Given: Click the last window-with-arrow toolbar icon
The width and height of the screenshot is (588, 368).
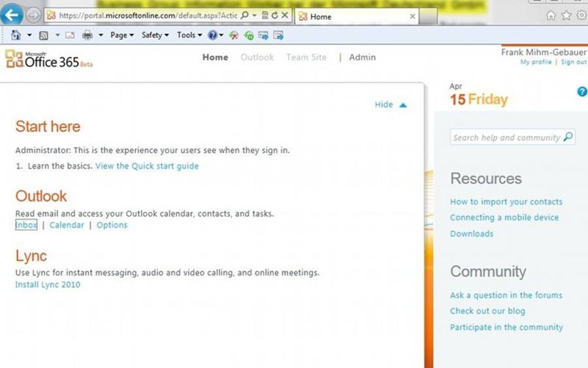Looking at the screenshot, I should pos(278,36).
